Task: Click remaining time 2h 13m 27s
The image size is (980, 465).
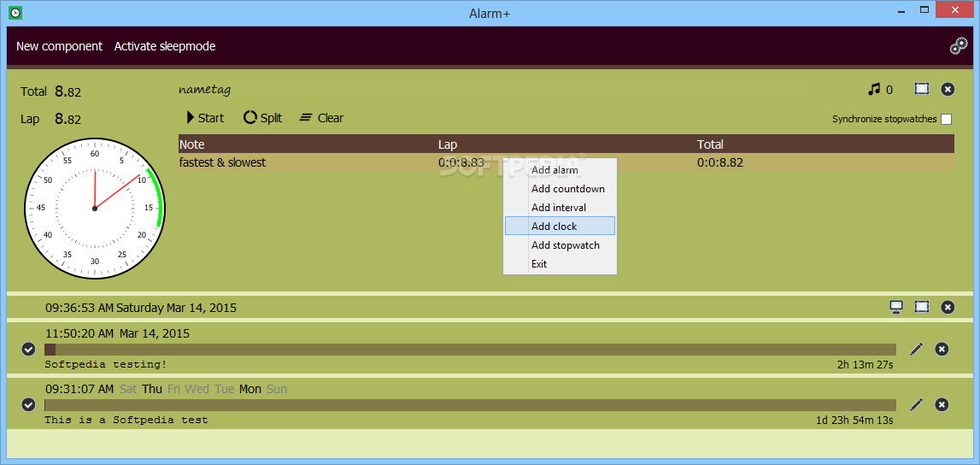Action: [866, 364]
